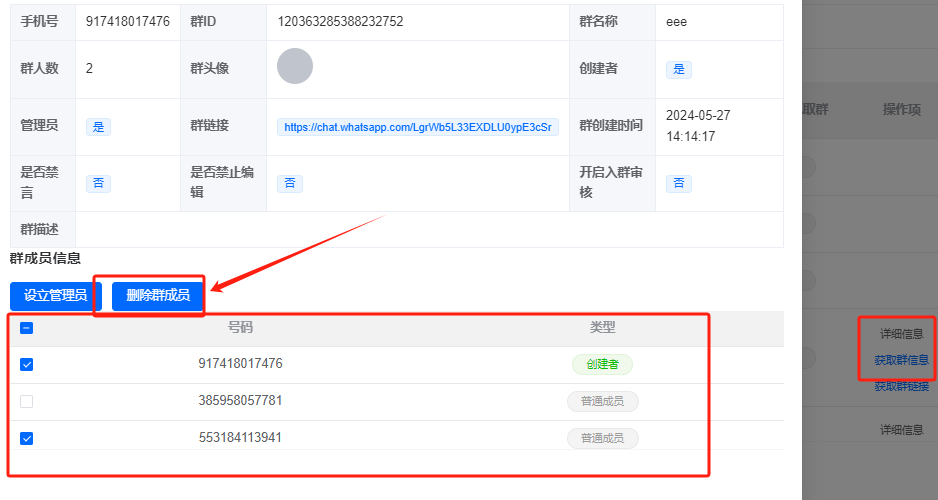Click 获取群信息 link in background list

[x=902, y=360]
